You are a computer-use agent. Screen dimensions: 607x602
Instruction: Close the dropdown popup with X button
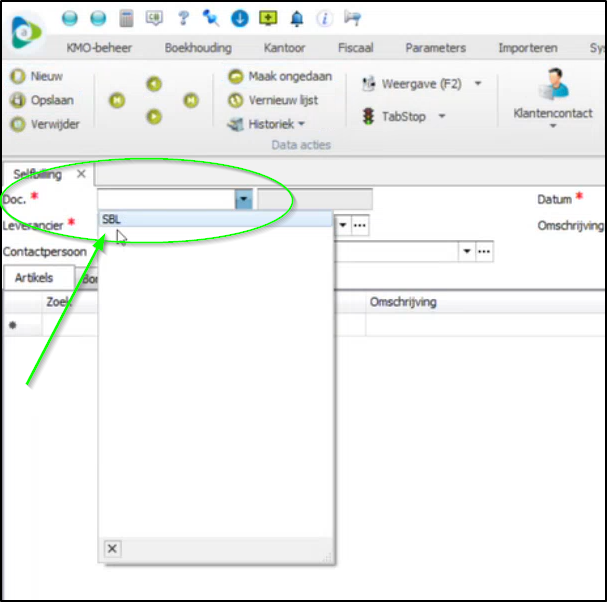112,548
